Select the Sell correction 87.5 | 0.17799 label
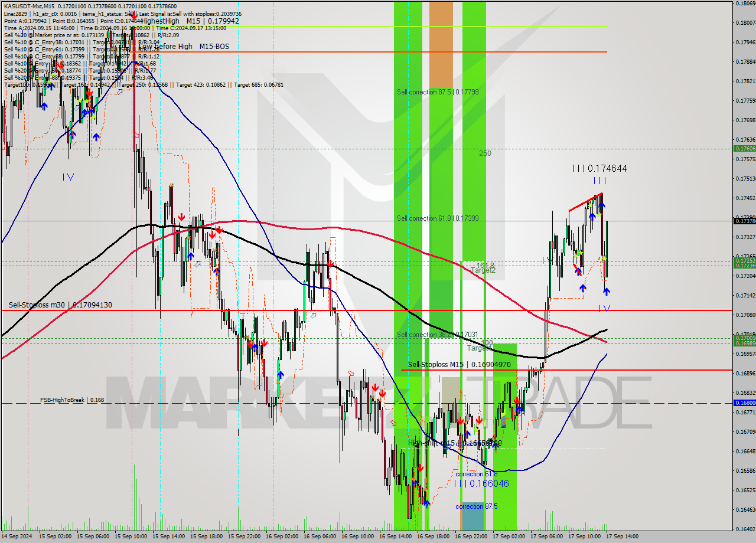Screen dimensions: 756x543 coord(438,92)
